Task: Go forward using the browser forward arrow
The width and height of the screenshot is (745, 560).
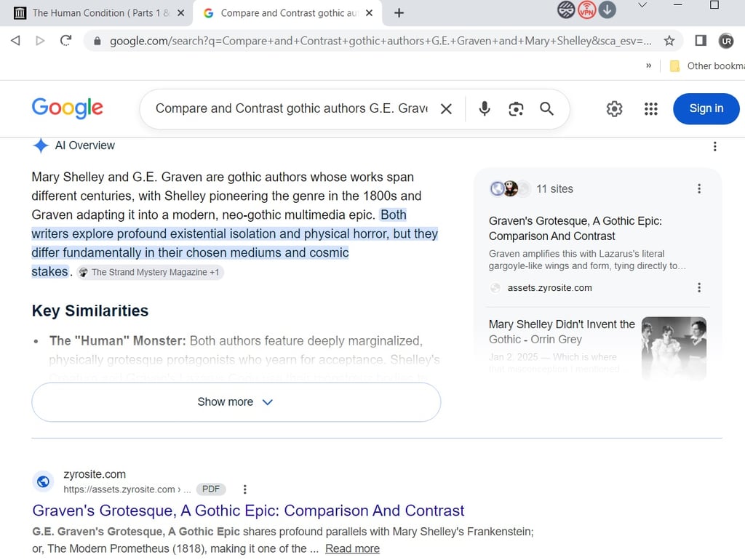Action: [x=40, y=41]
